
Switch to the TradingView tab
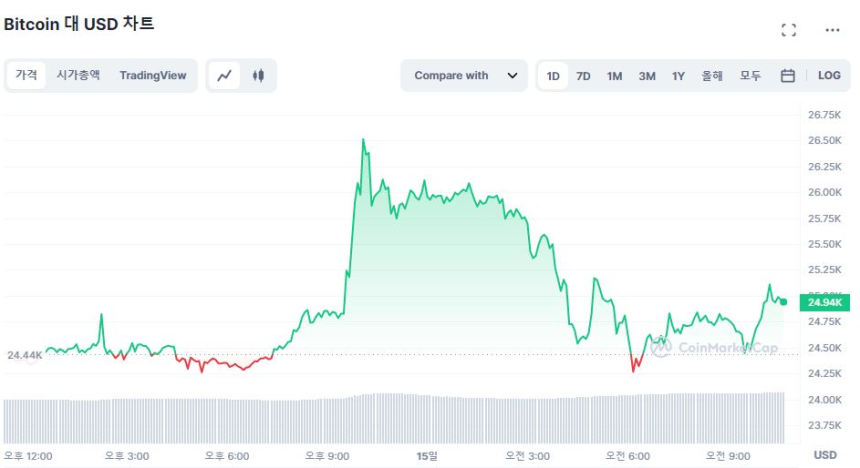pos(153,75)
